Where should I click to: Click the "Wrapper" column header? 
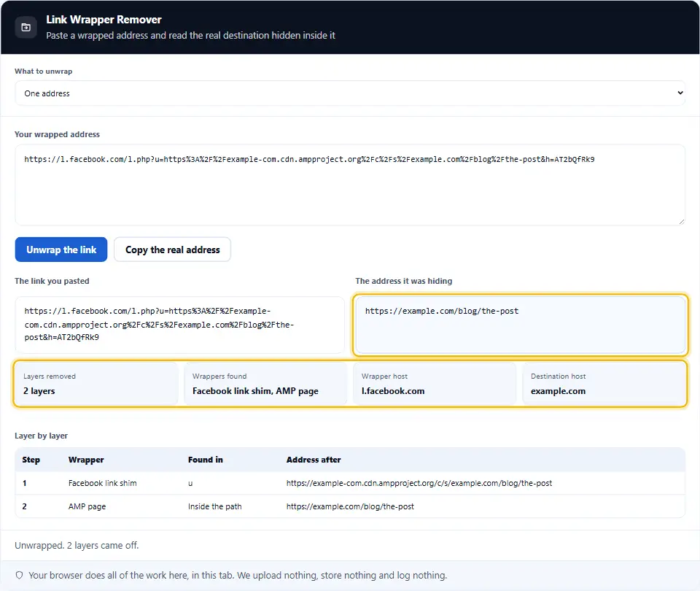click(x=86, y=460)
